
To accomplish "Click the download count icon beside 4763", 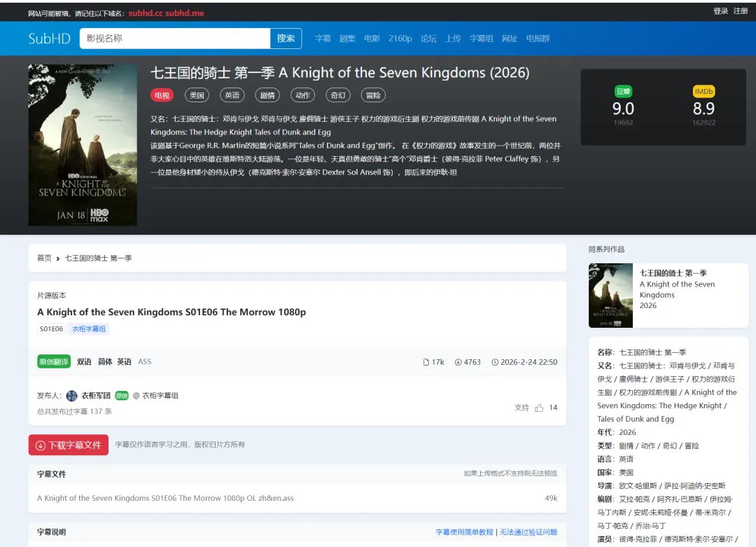I will click(x=458, y=362).
